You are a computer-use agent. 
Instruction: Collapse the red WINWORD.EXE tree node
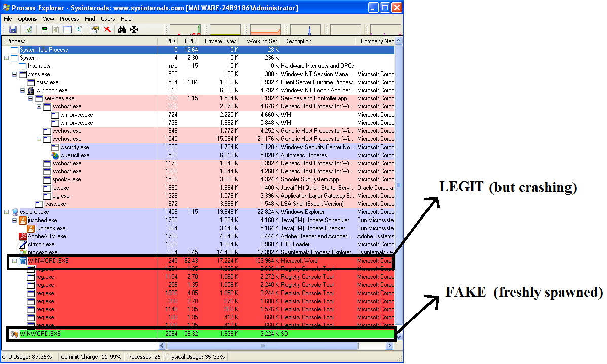coord(14,261)
